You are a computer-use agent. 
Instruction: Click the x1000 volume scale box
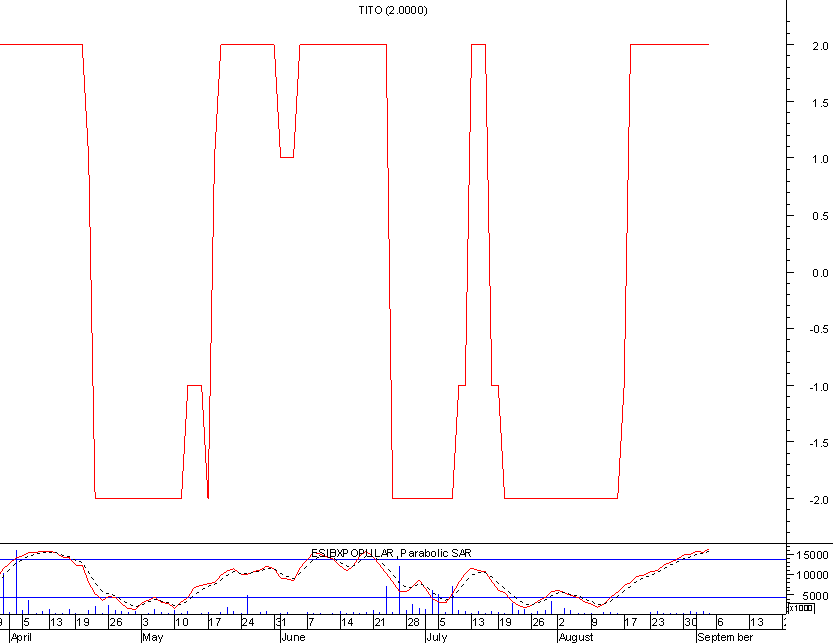click(x=801, y=608)
